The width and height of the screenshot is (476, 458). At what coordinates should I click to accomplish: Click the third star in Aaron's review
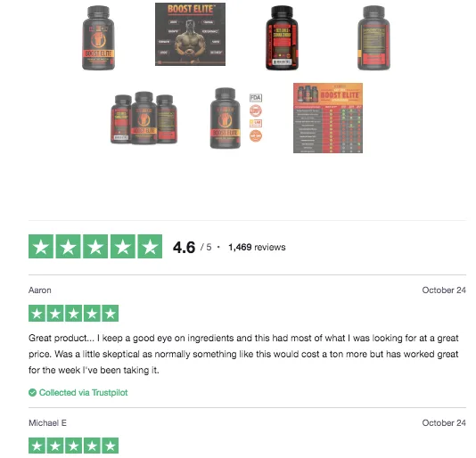coord(73,314)
